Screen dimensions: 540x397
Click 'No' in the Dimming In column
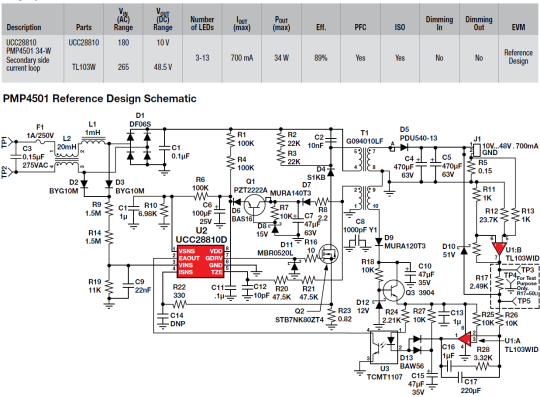(439, 58)
